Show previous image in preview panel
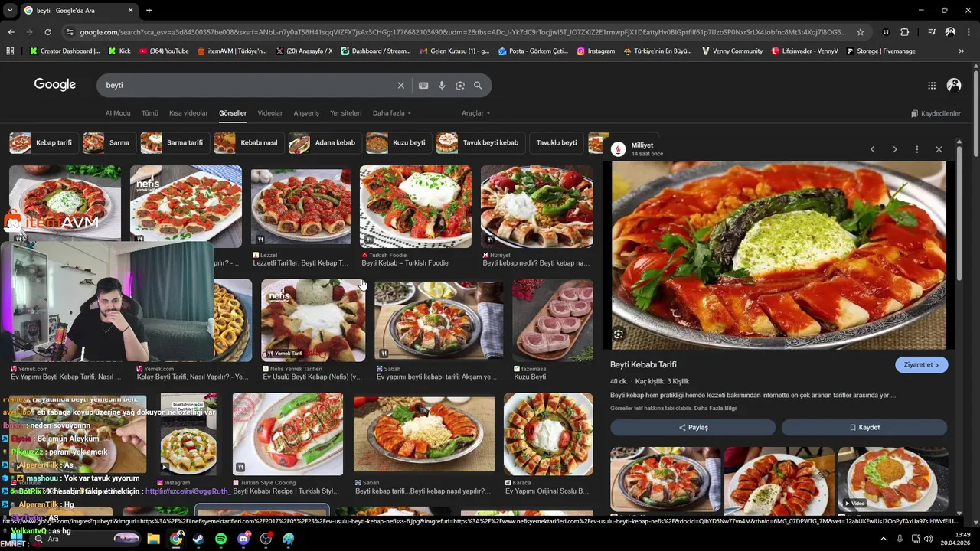The image size is (980, 551). [x=872, y=149]
